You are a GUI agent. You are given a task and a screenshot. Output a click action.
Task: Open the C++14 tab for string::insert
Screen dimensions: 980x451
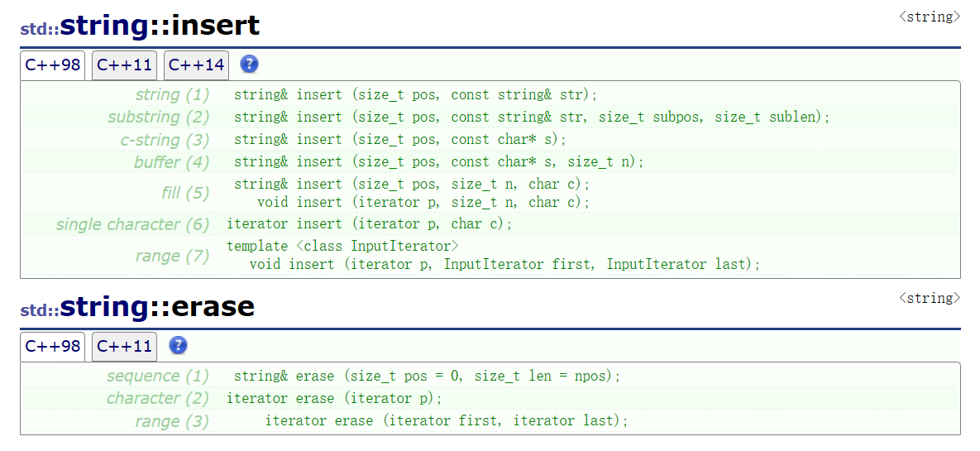[196, 65]
